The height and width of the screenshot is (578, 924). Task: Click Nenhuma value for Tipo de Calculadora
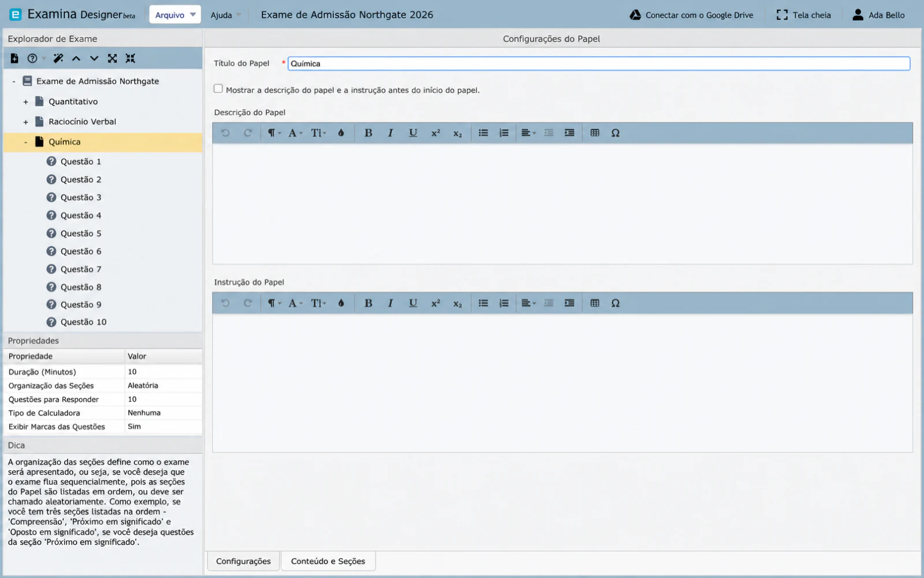coord(144,413)
